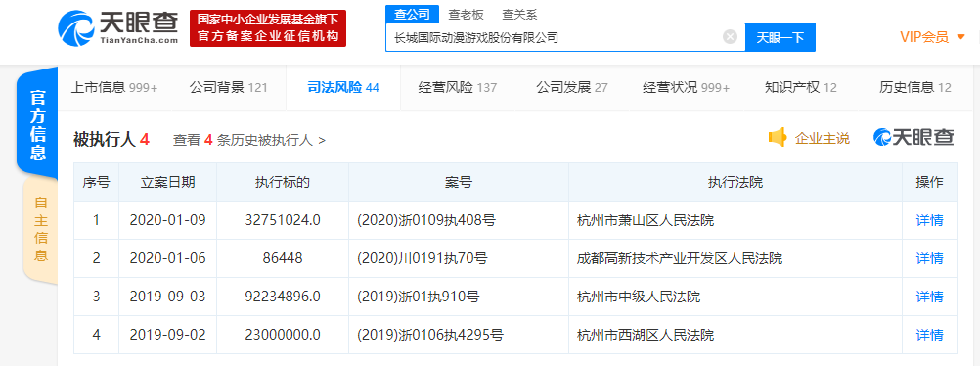The width and height of the screenshot is (980, 366).
Task: Select the 官方信息 side tab
Action: pyautogui.click(x=38, y=124)
